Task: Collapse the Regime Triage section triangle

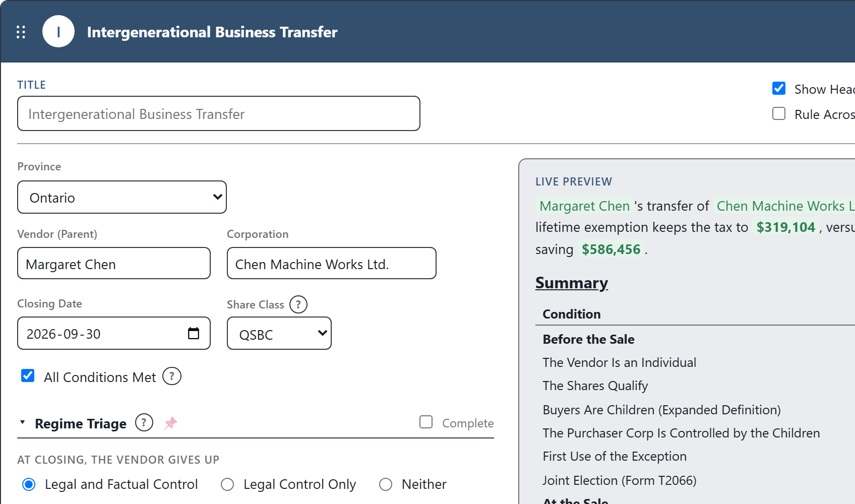Action: point(22,422)
